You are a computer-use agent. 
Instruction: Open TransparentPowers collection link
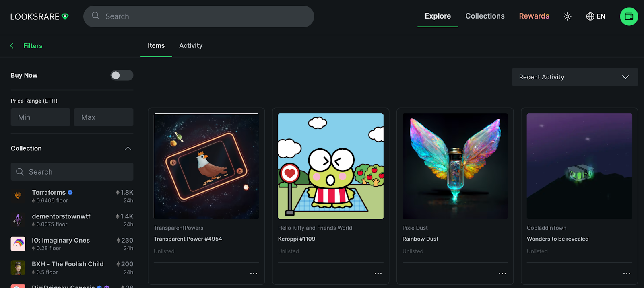[x=178, y=228]
